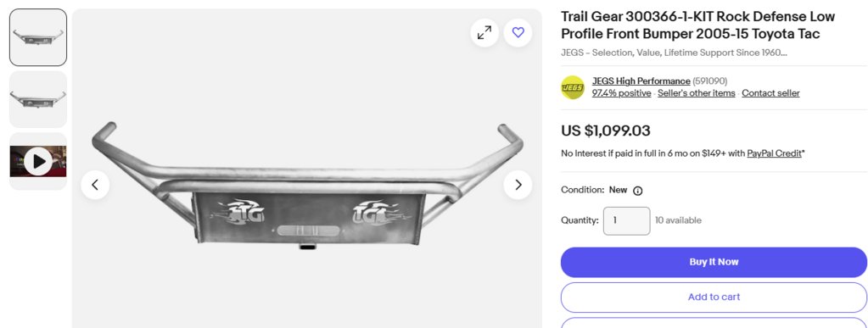Click the Buy It Now button

pyautogui.click(x=714, y=262)
